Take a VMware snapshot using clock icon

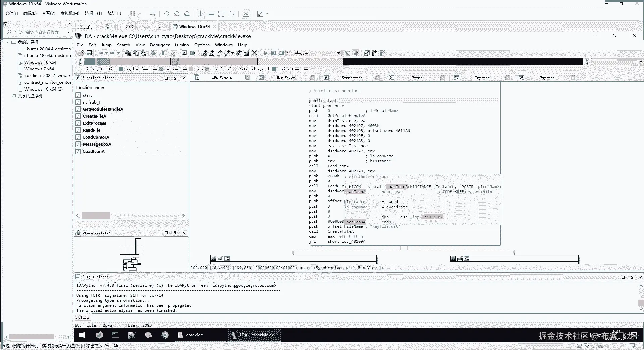click(x=166, y=14)
